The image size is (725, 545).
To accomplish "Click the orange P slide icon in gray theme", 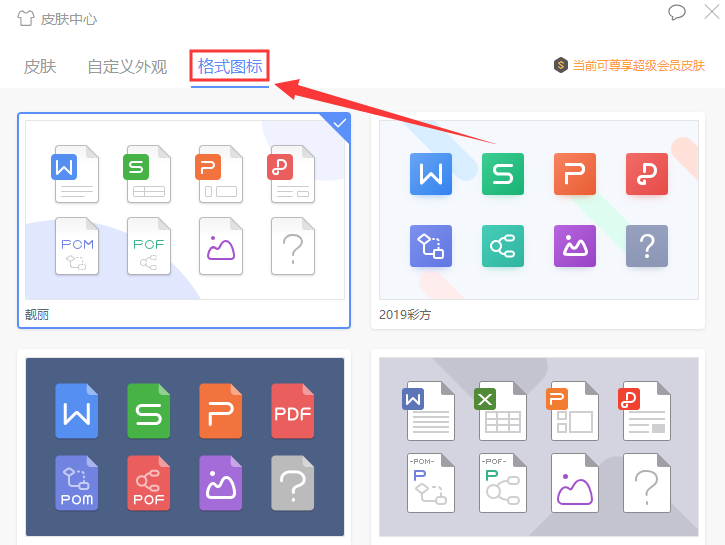I will [573, 411].
